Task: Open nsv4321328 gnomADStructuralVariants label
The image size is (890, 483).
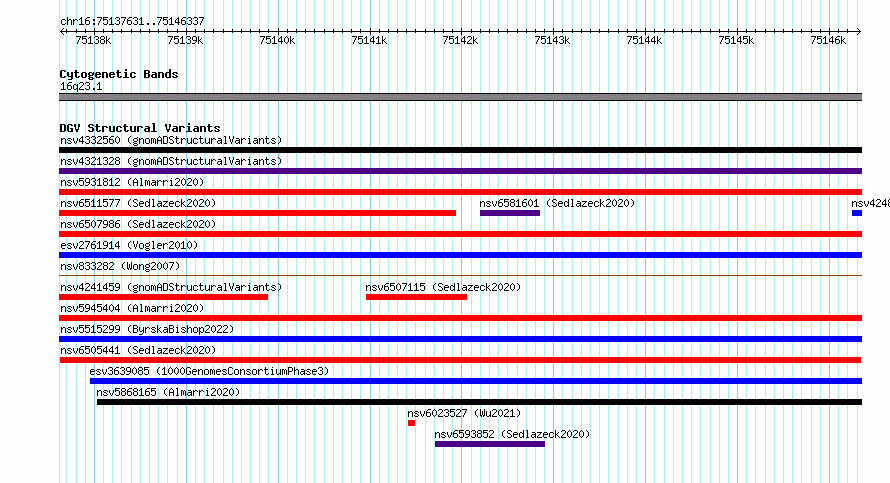Action: pos(171,161)
